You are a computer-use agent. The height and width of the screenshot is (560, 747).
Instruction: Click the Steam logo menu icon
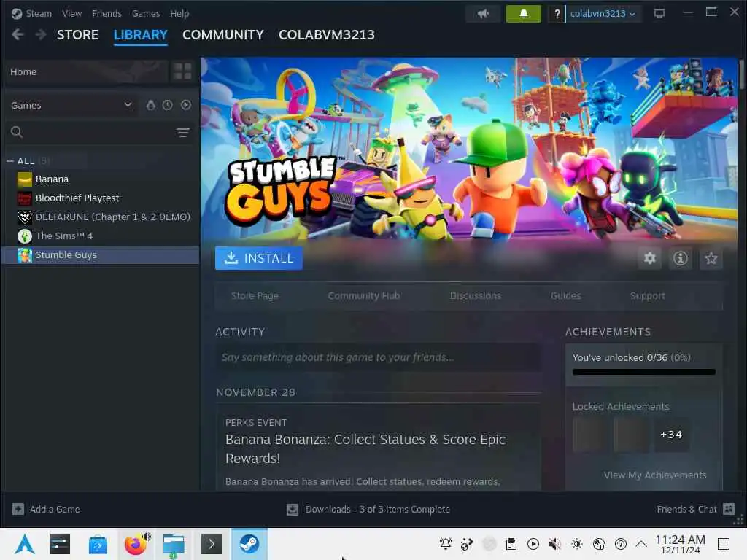point(17,13)
